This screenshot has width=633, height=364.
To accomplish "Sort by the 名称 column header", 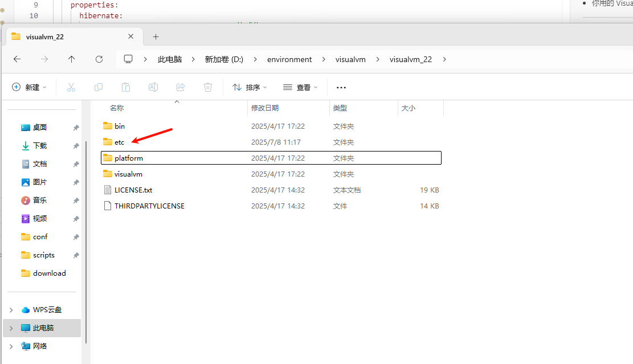I will (117, 108).
